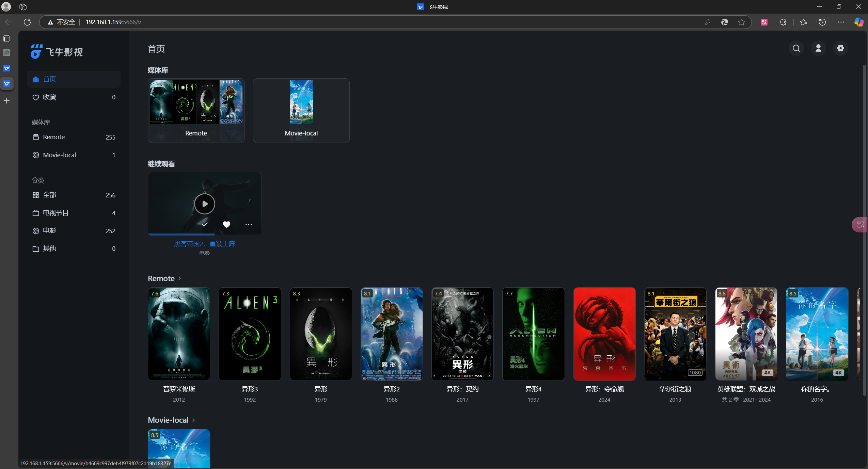The width and height of the screenshot is (868, 469).
Task: Open 异形：夺命舰 poster
Action: pyautogui.click(x=604, y=334)
